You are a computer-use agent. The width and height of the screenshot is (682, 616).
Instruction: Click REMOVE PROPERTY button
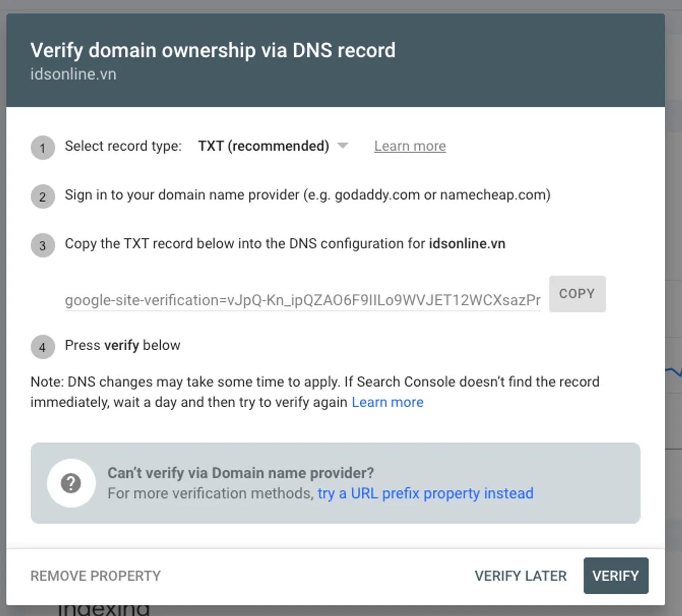[x=95, y=576]
